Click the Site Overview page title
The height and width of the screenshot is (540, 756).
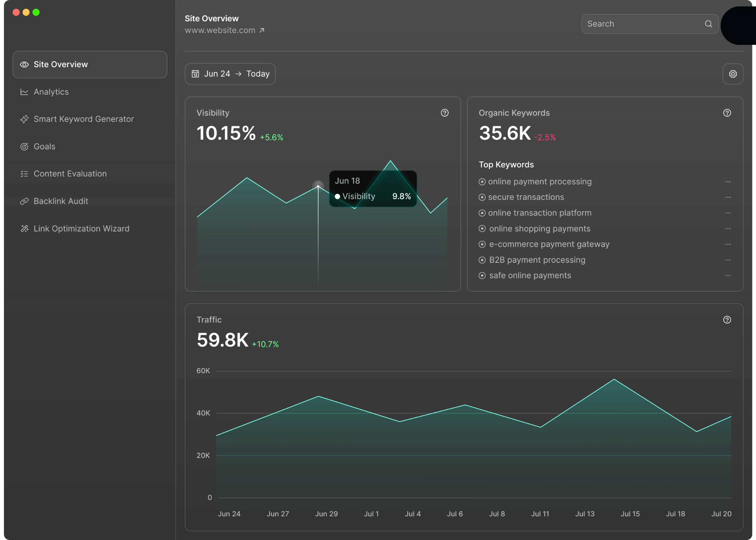[212, 18]
